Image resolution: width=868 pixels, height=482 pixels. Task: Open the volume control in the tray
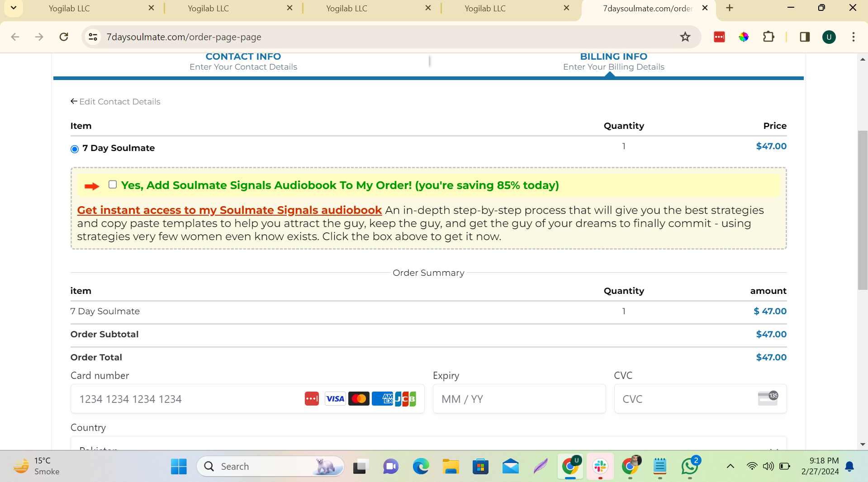[x=768, y=466]
